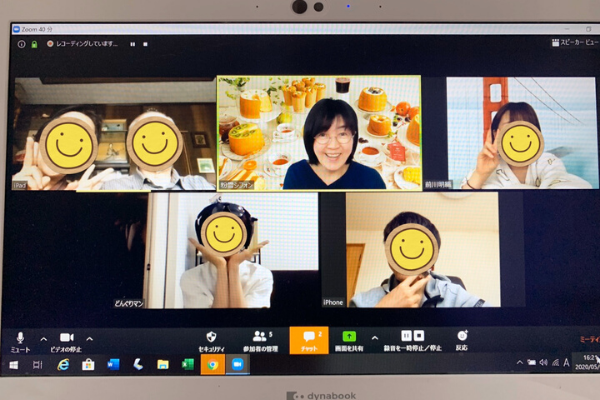Expand audio options arrow beside mute
The image size is (600, 400).
[43, 338]
